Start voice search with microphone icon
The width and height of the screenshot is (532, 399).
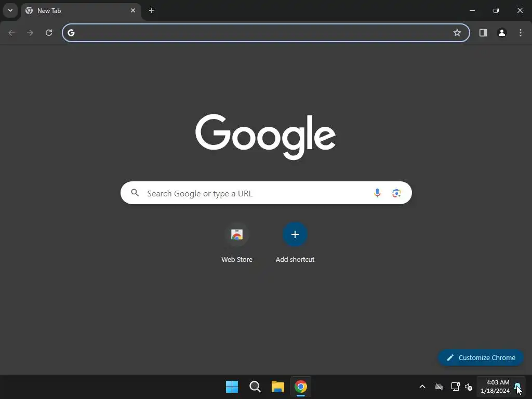click(x=377, y=193)
